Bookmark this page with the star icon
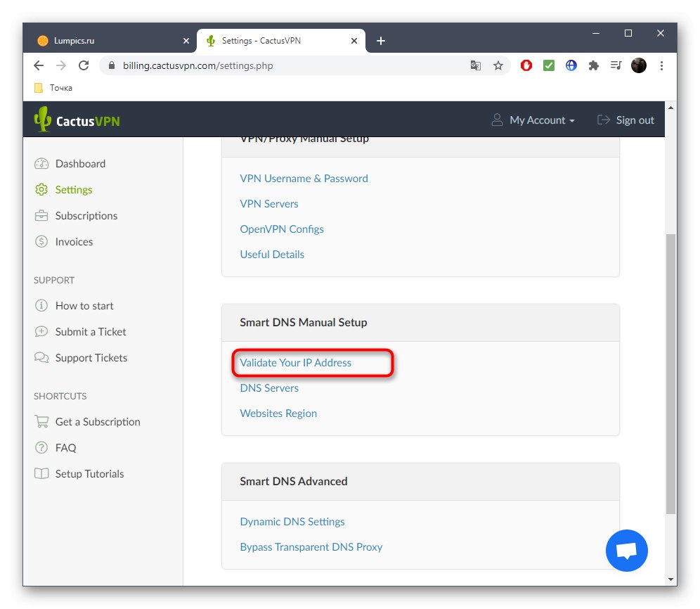The image size is (700, 609). tap(498, 65)
